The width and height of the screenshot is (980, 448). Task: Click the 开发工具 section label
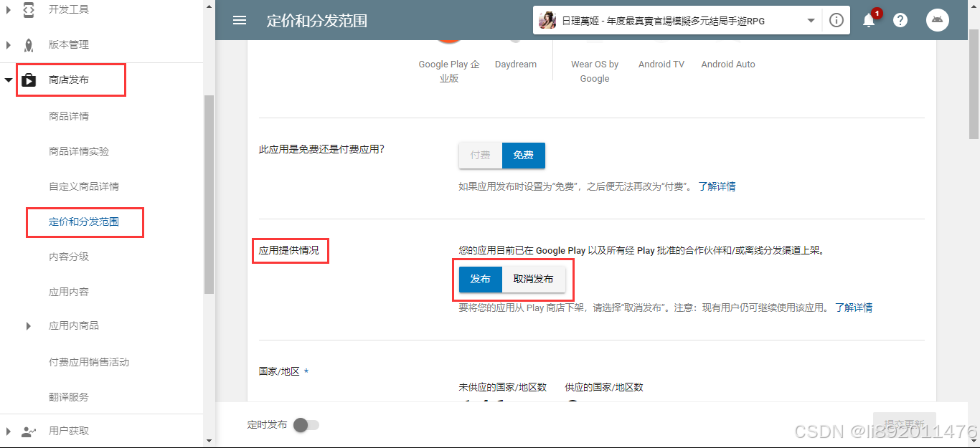coord(69,10)
